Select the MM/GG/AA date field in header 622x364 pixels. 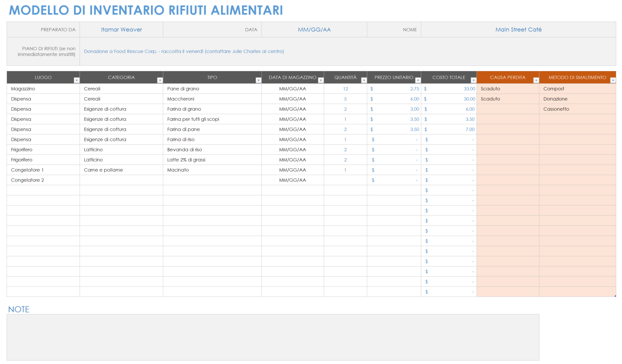point(314,30)
